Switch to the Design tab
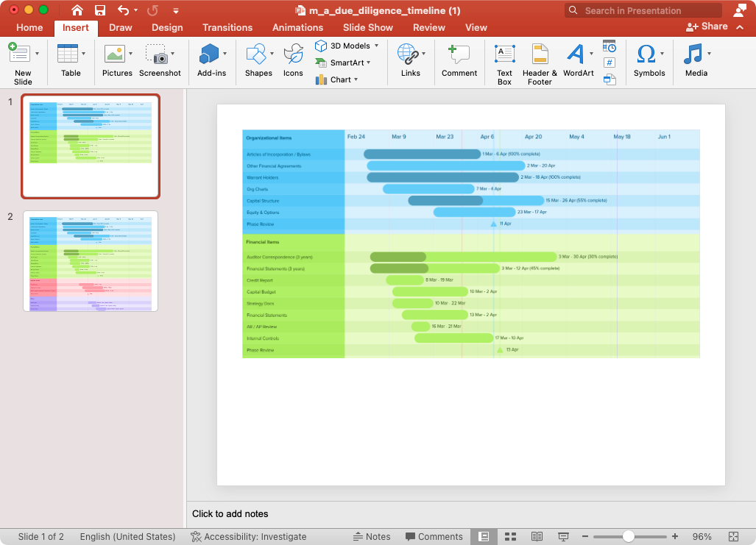The width and height of the screenshot is (756, 545). (167, 27)
